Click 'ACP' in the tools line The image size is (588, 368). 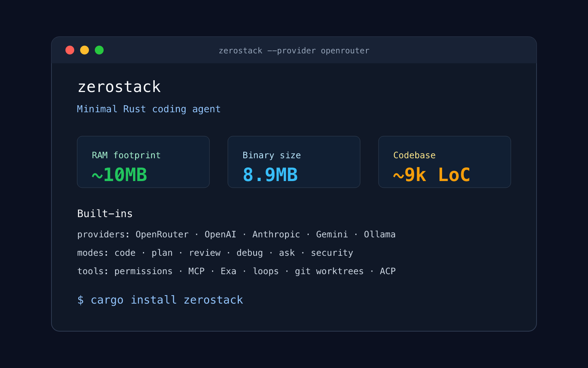(388, 272)
